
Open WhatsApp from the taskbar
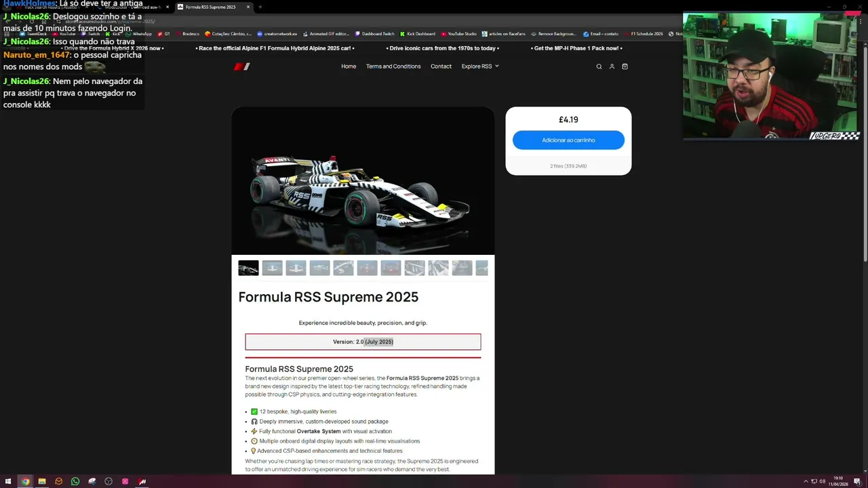click(x=75, y=481)
